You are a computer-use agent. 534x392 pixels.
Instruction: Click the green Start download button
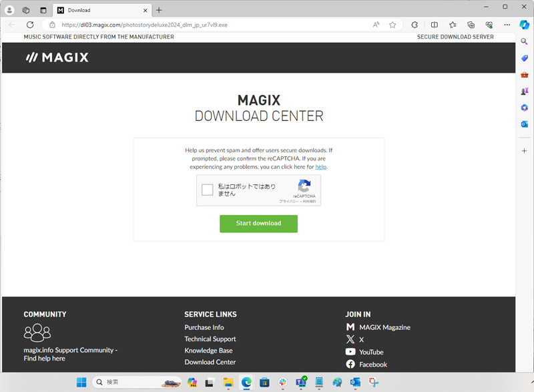258,224
